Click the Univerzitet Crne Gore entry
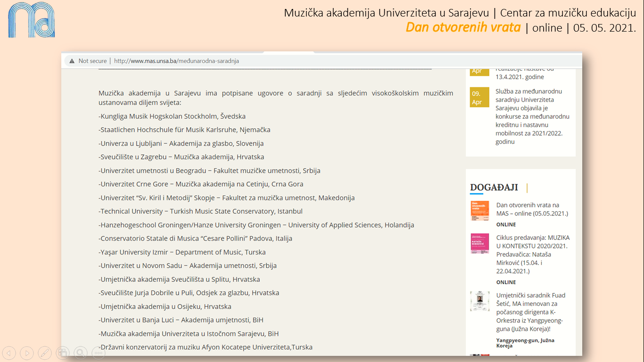The height and width of the screenshot is (362, 644). click(201, 184)
